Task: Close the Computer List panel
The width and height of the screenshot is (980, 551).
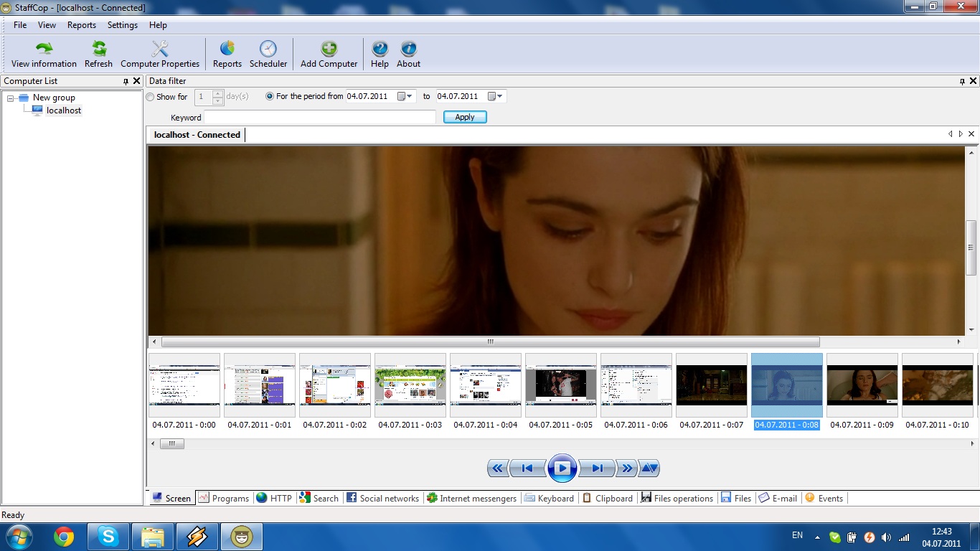Action: 137,81
